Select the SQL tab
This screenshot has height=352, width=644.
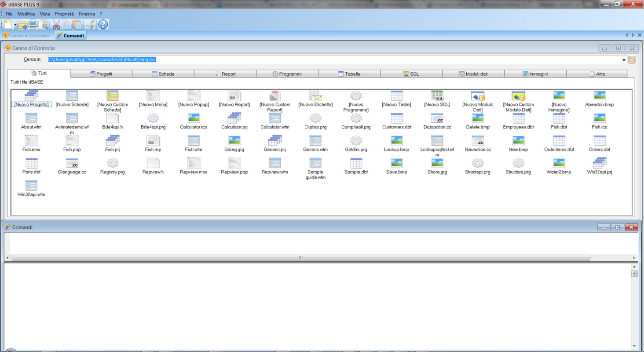point(411,74)
